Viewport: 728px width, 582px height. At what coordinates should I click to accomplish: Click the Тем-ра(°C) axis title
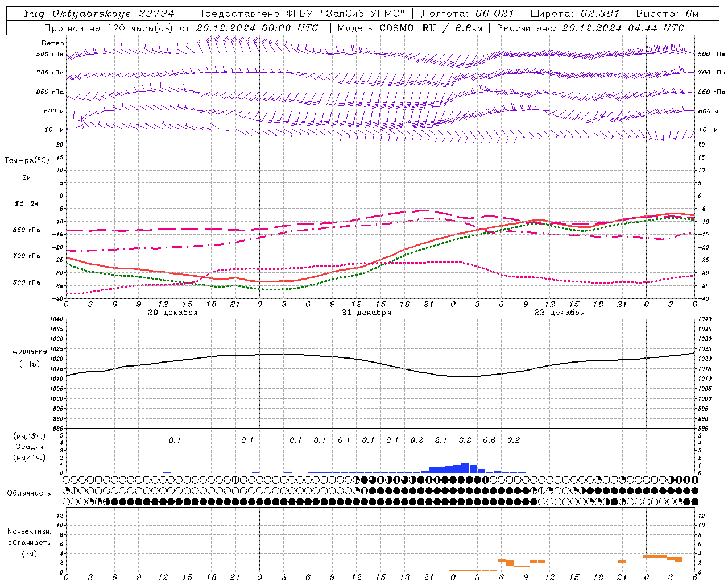[x=27, y=161]
